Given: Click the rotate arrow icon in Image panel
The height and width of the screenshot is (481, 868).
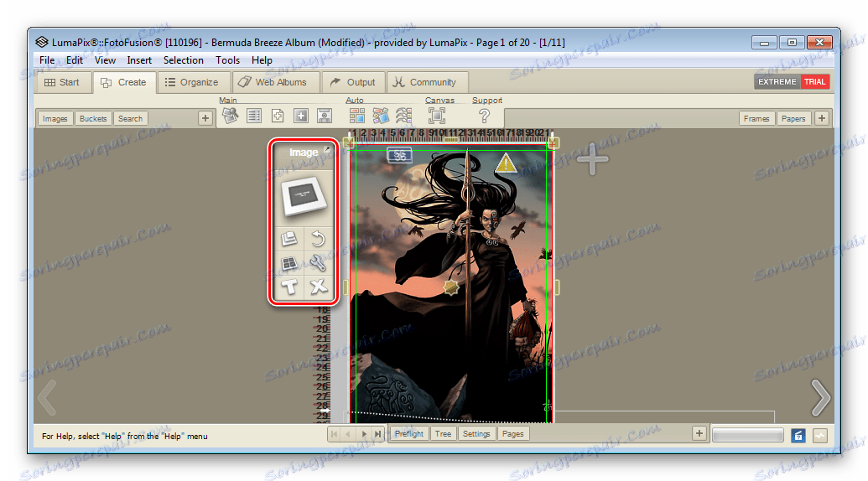Looking at the screenshot, I should pos(319,238).
